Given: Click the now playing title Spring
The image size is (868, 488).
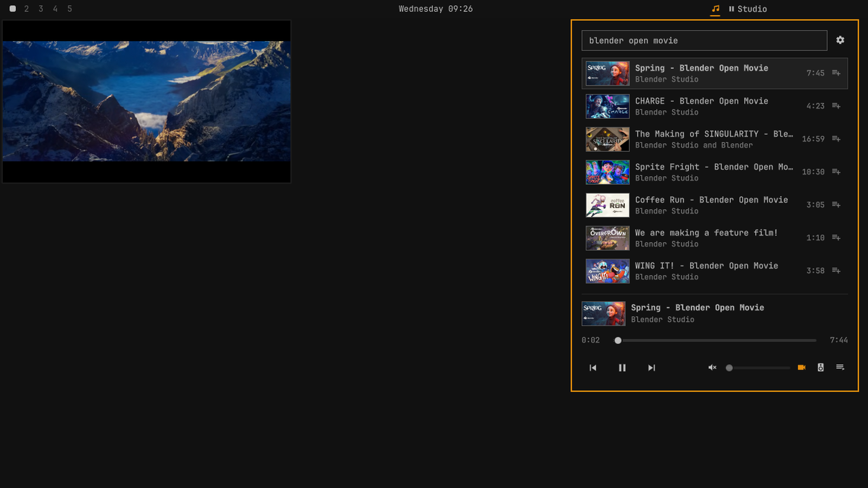Looking at the screenshot, I should 697,307.
